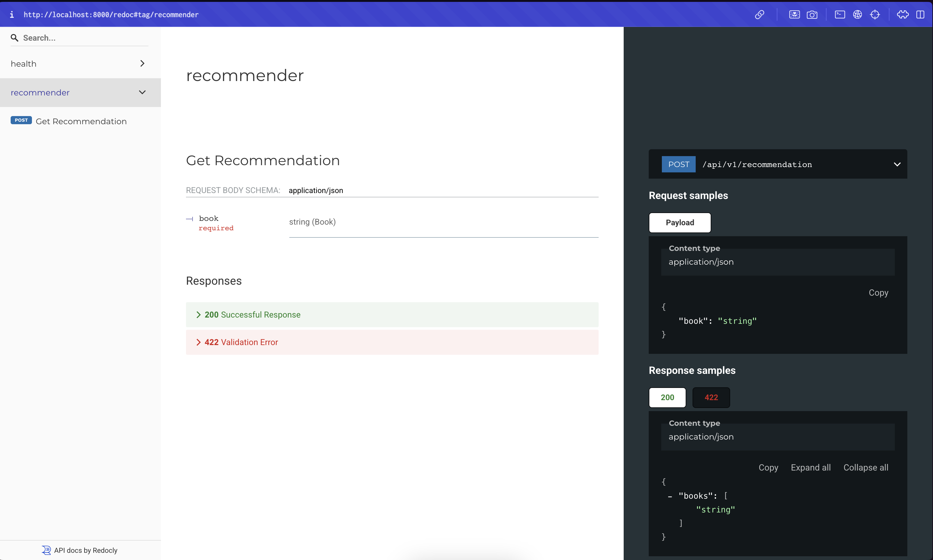The image size is (933, 560).
Task: Expand the 422 Validation Error row
Action: (x=392, y=342)
